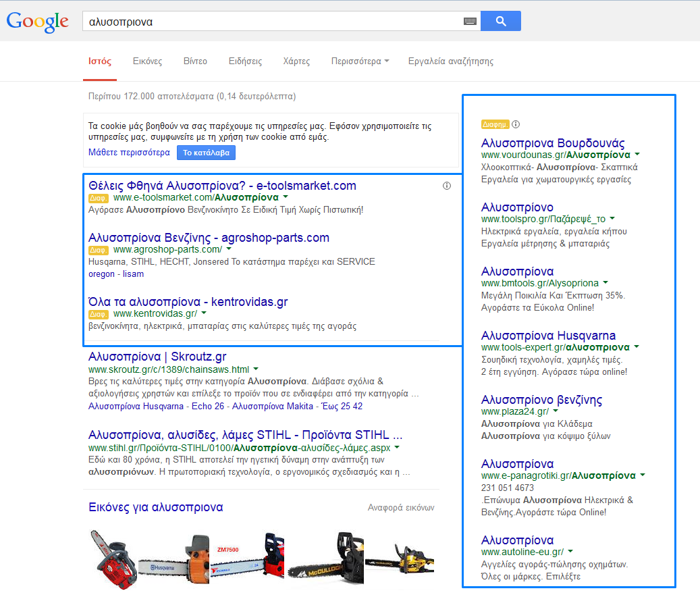Open Αλυσοπριονα Βουρδουνάς sidebar ad
The image size is (700, 597).
553,143
